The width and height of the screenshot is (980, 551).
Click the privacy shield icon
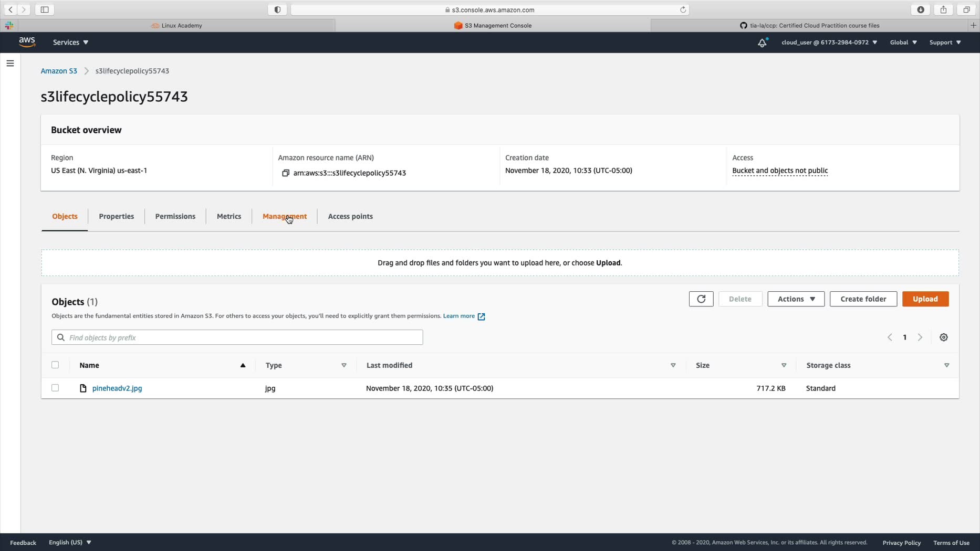(277, 9)
